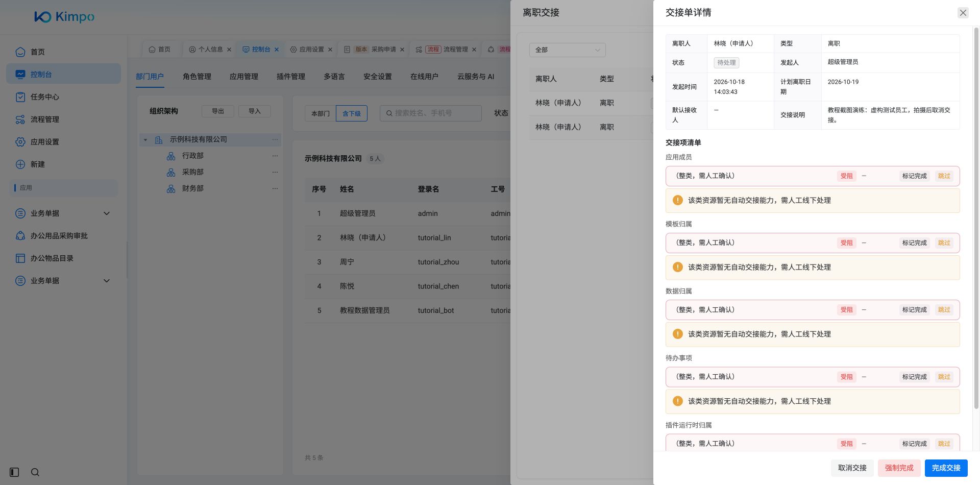Skip the 数据归属 handover item
The image size is (980, 485).
[x=944, y=310]
